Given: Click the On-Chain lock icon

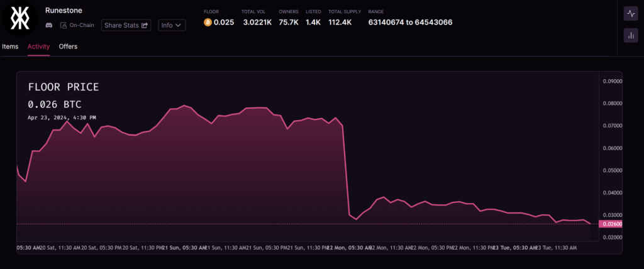Looking at the screenshot, I should click(x=64, y=25).
